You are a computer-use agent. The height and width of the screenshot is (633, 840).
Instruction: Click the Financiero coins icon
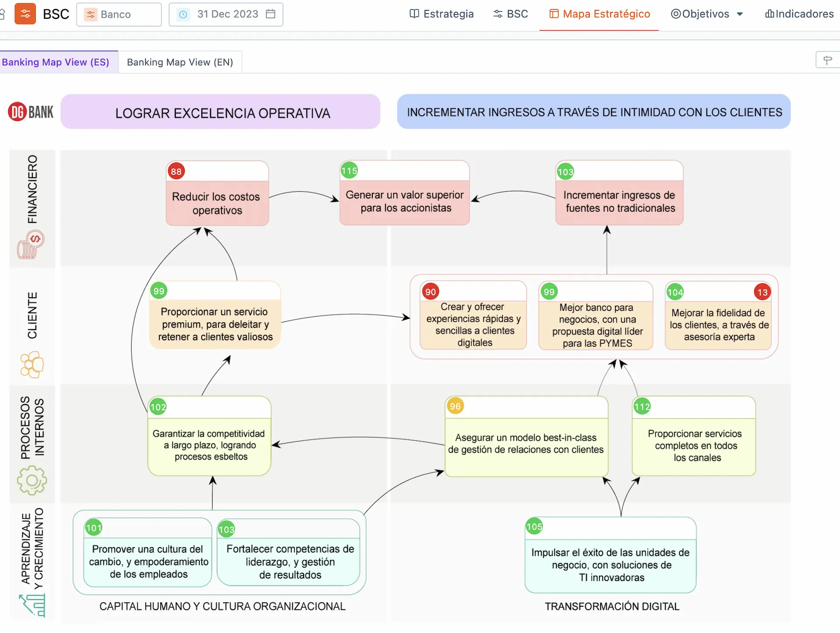[x=31, y=244]
